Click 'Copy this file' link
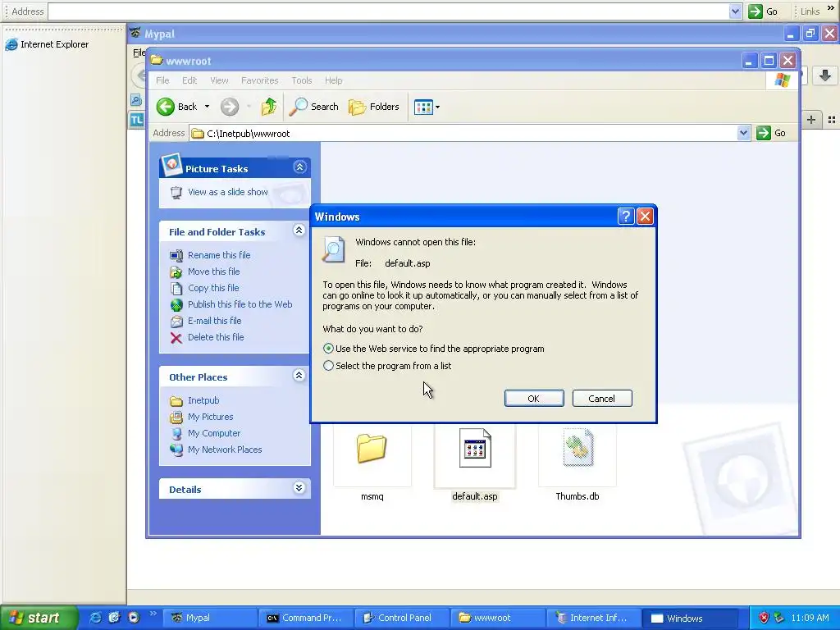Viewport: 840px width, 630px height. (213, 288)
